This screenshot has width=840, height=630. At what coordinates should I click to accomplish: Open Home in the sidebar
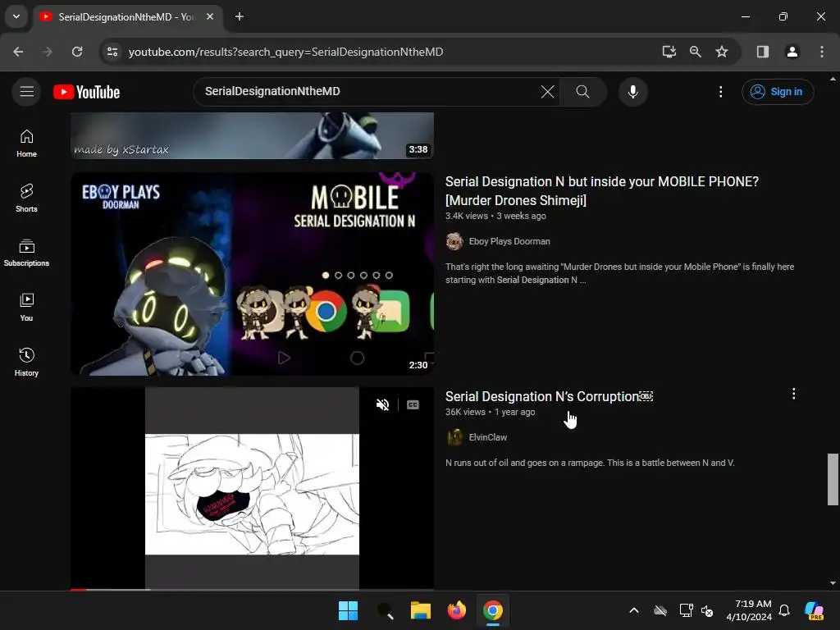click(x=26, y=144)
